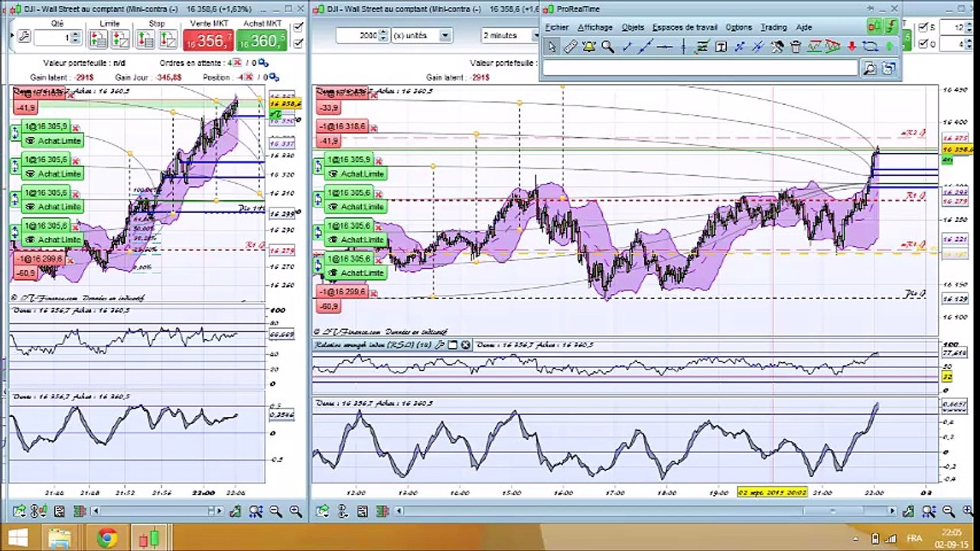Expand the left order panel arrow
This screenshot has width=980, height=551.
pyautogui.click(x=11, y=35)
